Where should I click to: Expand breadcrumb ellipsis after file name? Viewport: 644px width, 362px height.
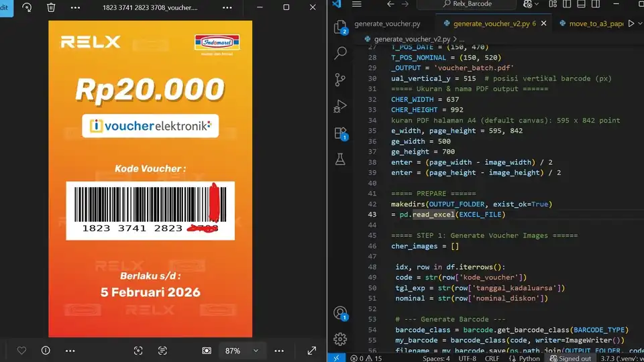tap(462, 39)
